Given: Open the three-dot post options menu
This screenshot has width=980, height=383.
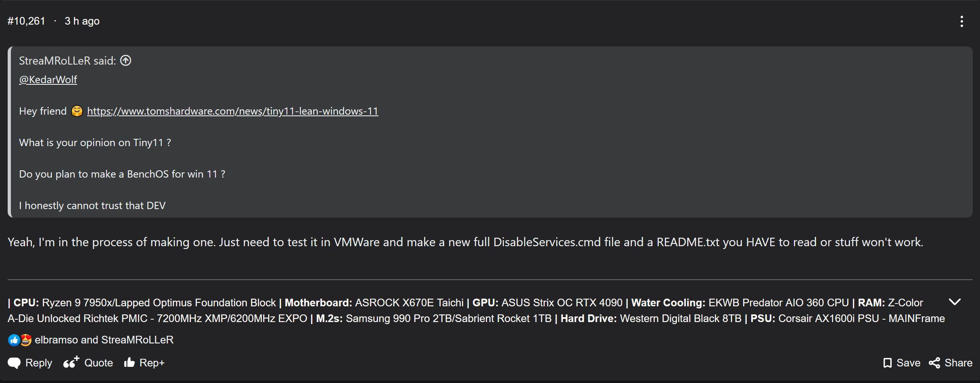Looking at the screenshot, I should pos(961,21).
